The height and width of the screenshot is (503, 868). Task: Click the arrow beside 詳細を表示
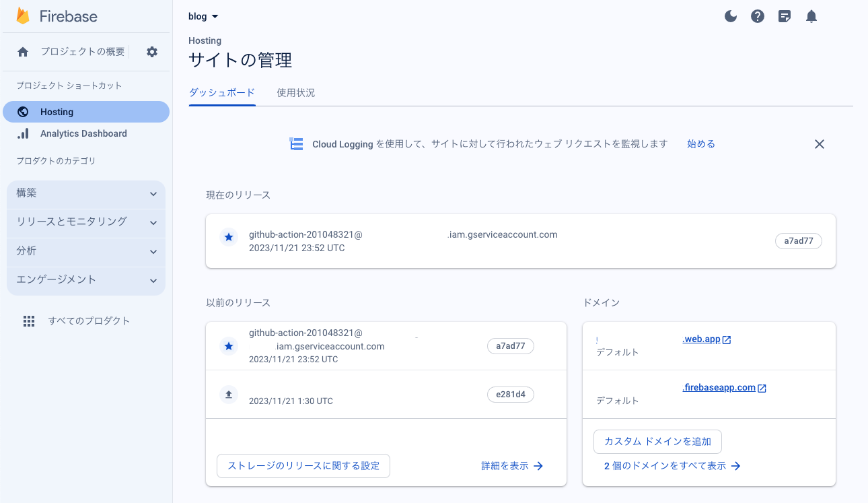[538, 466]
